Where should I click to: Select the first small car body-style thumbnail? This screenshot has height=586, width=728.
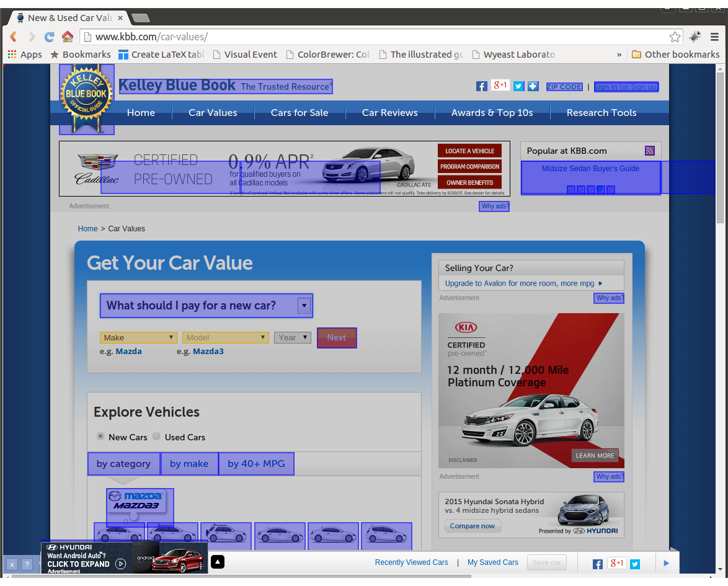[119, 535]
